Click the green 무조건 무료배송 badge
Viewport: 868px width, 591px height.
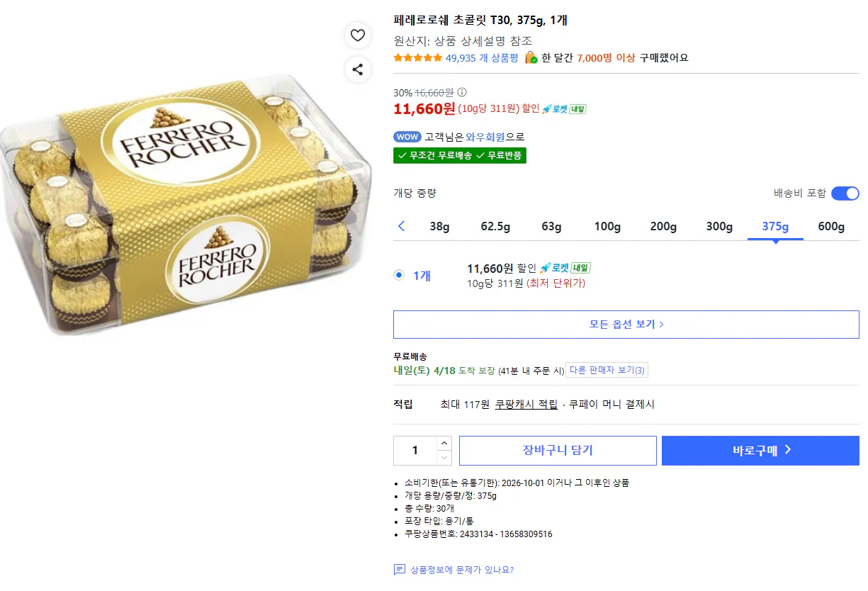coord(439,155)
